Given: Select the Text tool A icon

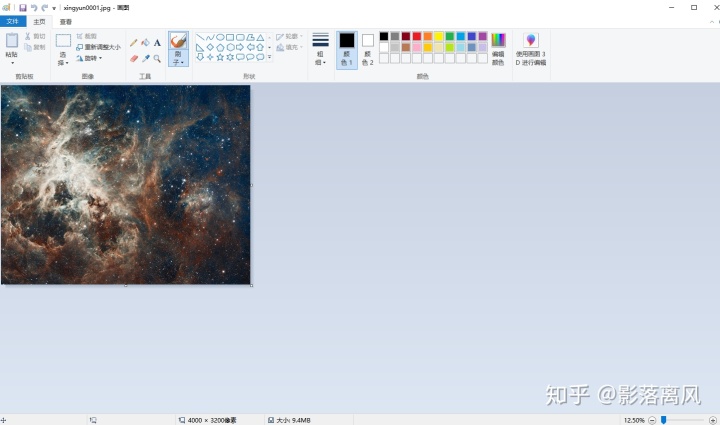Looking at the screenshot, I should tap(157, 43).
